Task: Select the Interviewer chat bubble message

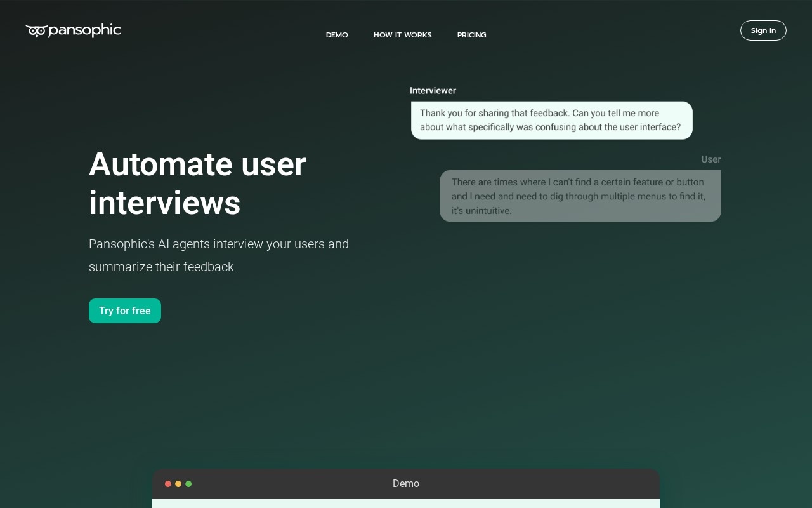Action: coord(552,120)
